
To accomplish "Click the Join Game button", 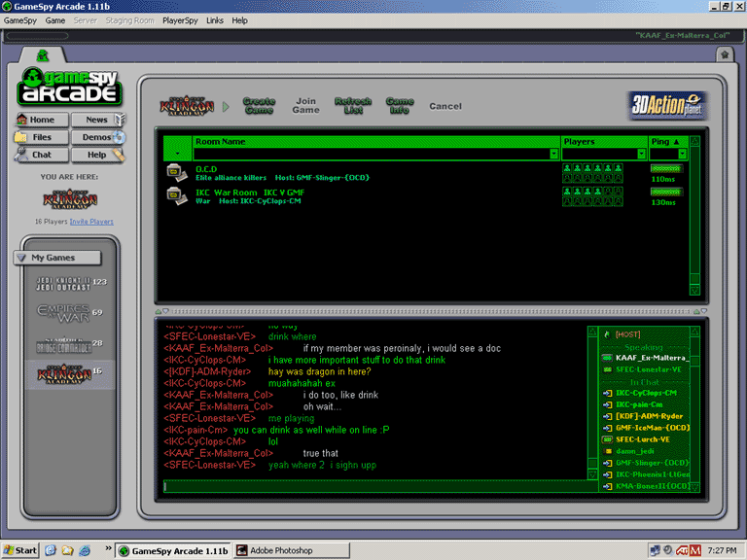I will point(305,106).
